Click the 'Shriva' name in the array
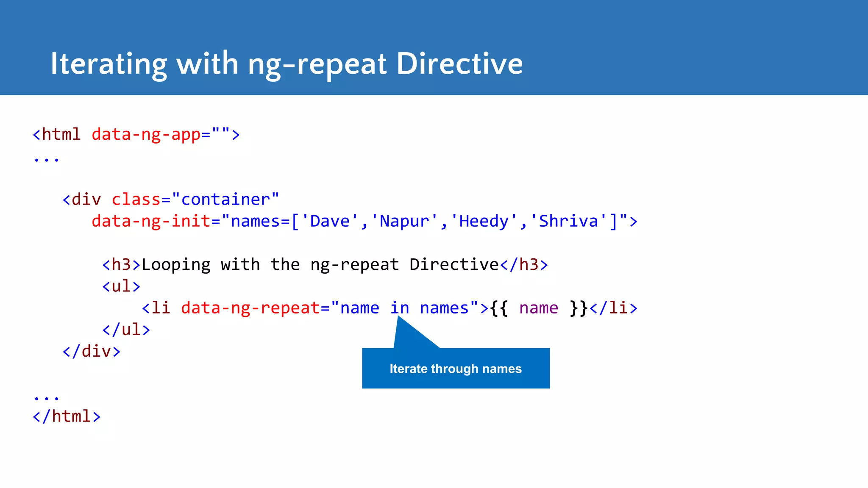 568,221
